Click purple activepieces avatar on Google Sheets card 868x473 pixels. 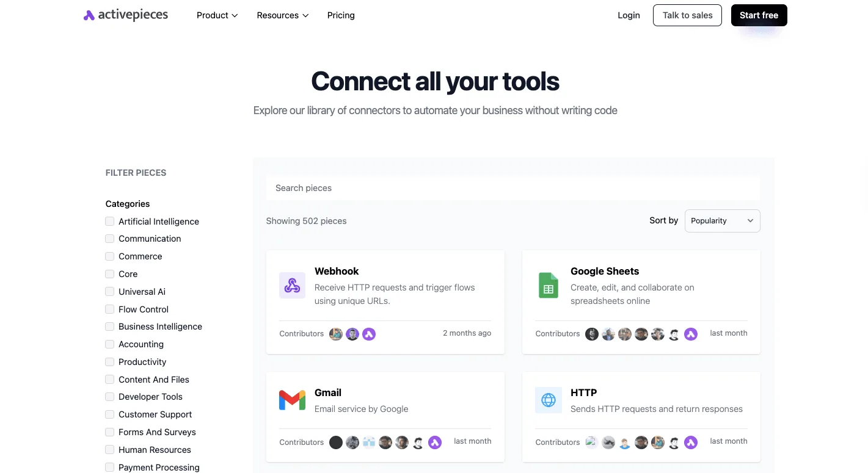tap(691, 334)
